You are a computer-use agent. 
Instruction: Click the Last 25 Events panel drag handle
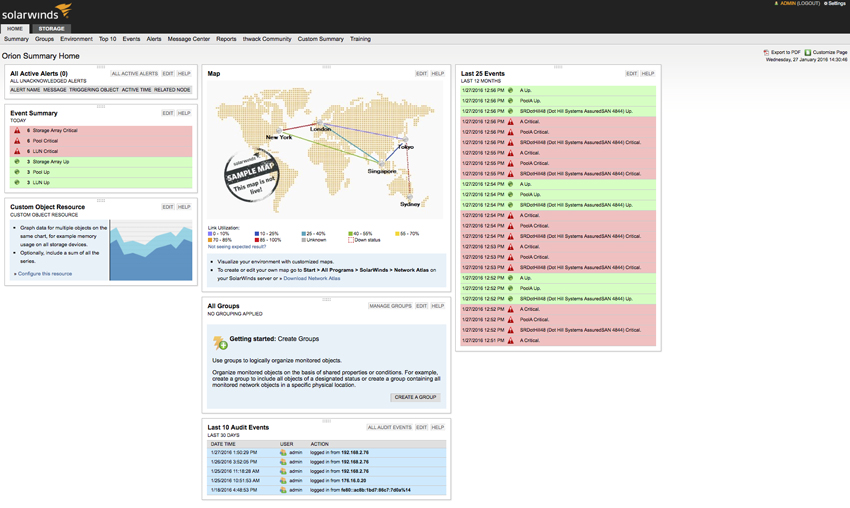click(558, 67)
